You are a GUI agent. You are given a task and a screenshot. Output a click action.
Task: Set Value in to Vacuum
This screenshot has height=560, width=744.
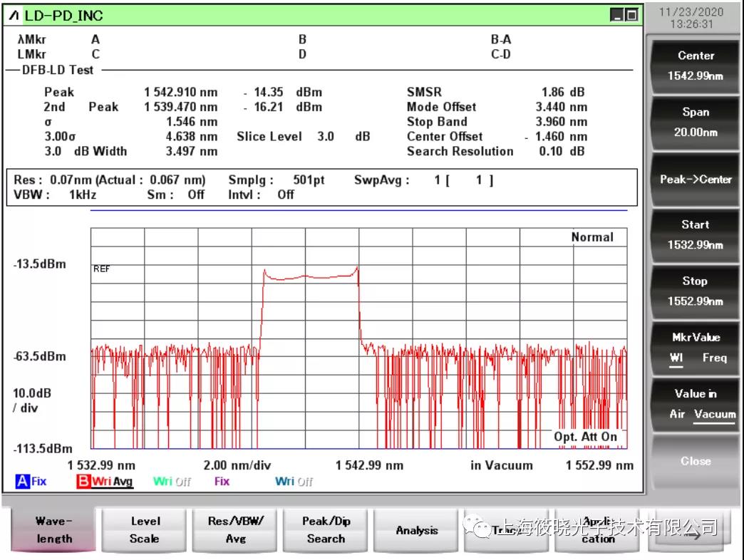click(714, 414)
